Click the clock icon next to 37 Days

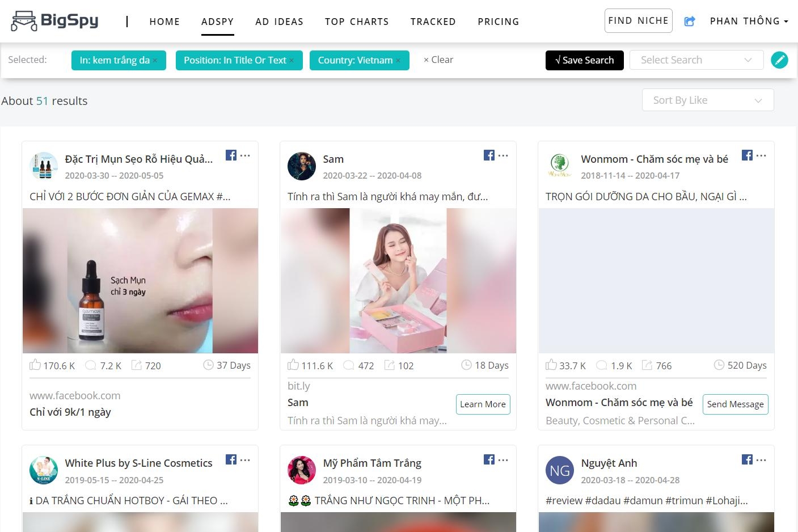coord(208,365)
